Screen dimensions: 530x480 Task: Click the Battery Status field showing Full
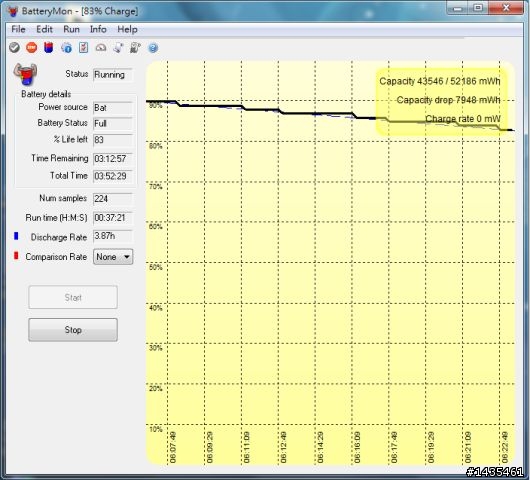click(113, 124)
